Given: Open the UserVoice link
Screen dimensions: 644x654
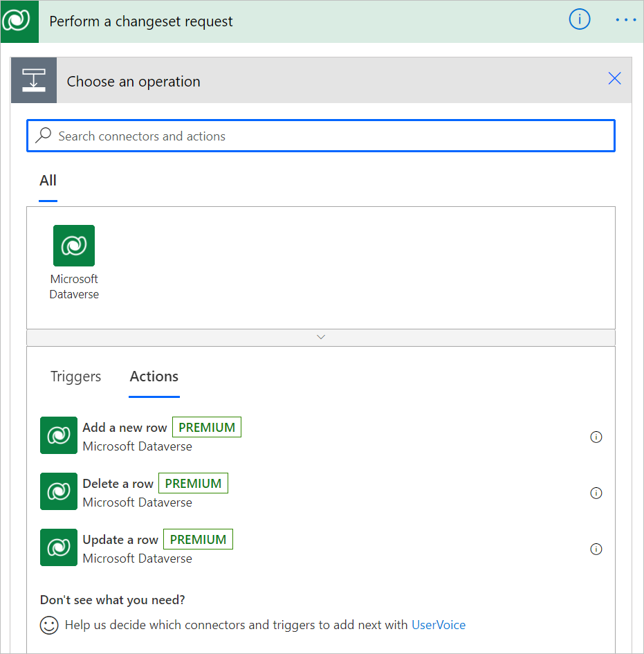Looking at the screenshot, I should point(439,625).
